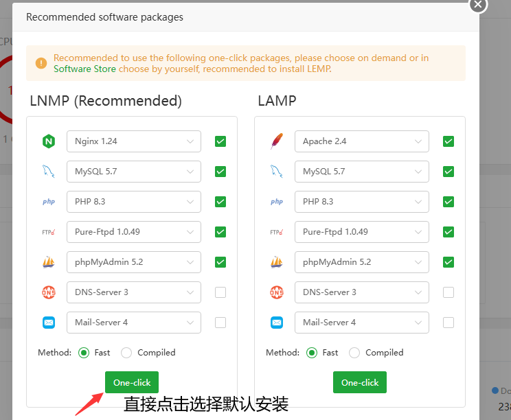Uncheck PHP 8.3 in LNMP

[x=220, y=202]
